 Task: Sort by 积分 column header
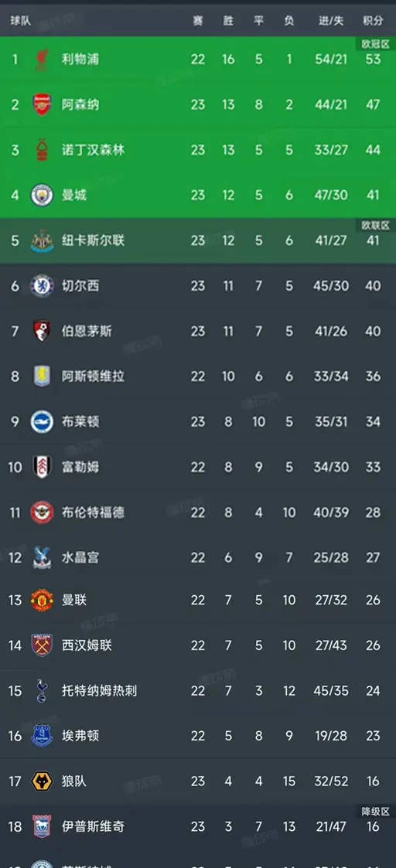tap(373, 21)
